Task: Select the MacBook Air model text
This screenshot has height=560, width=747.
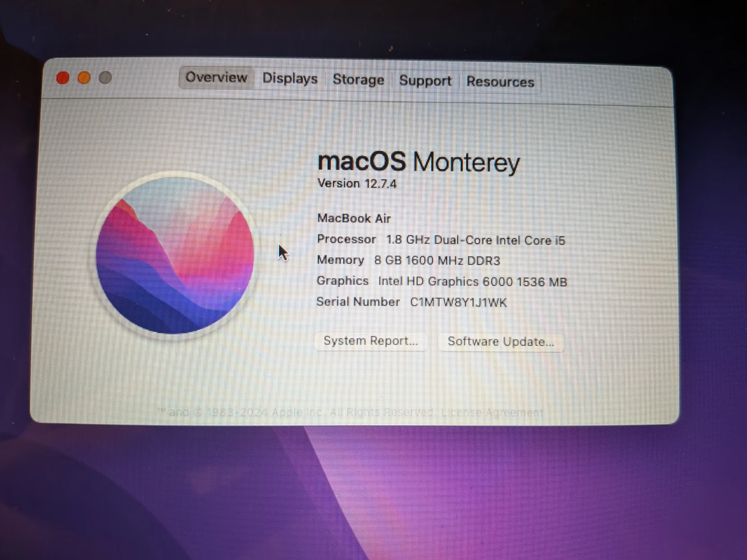Action: pyautogui.click(x=354, y=218)
